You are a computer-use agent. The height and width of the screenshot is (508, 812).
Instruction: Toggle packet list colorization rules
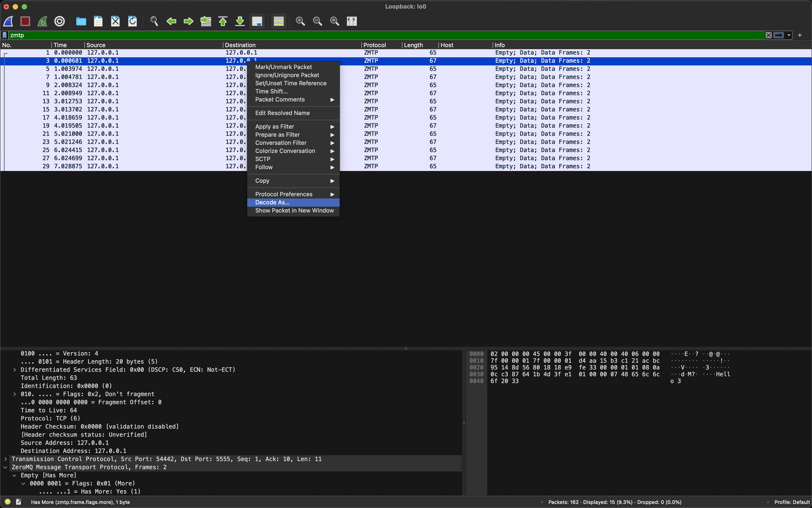coord(279,21)
